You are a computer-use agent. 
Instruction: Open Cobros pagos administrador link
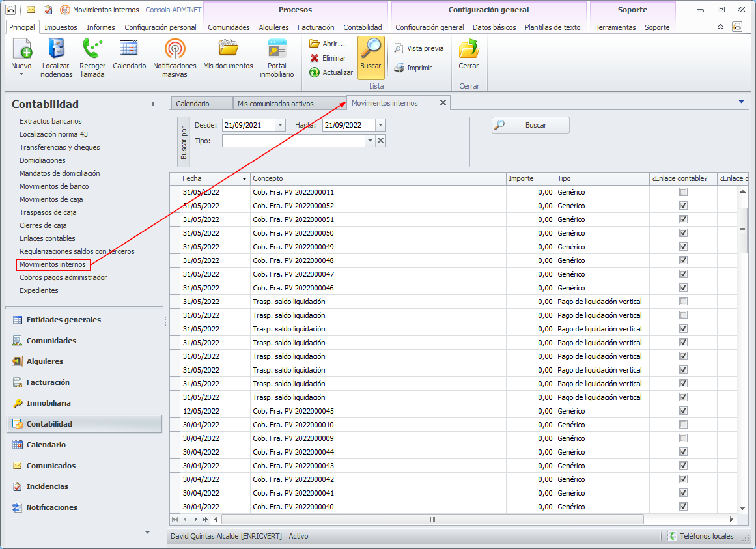pos(63,277)
